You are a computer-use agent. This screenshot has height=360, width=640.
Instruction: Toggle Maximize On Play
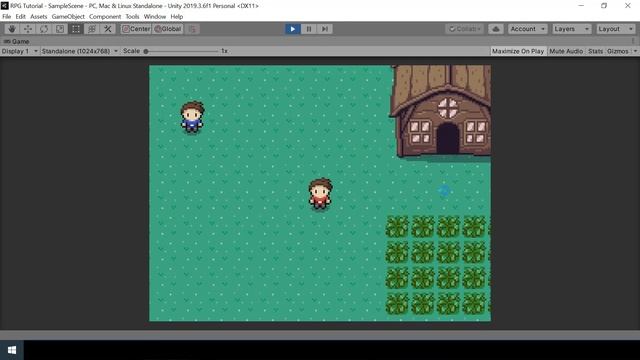coord(518,51)
